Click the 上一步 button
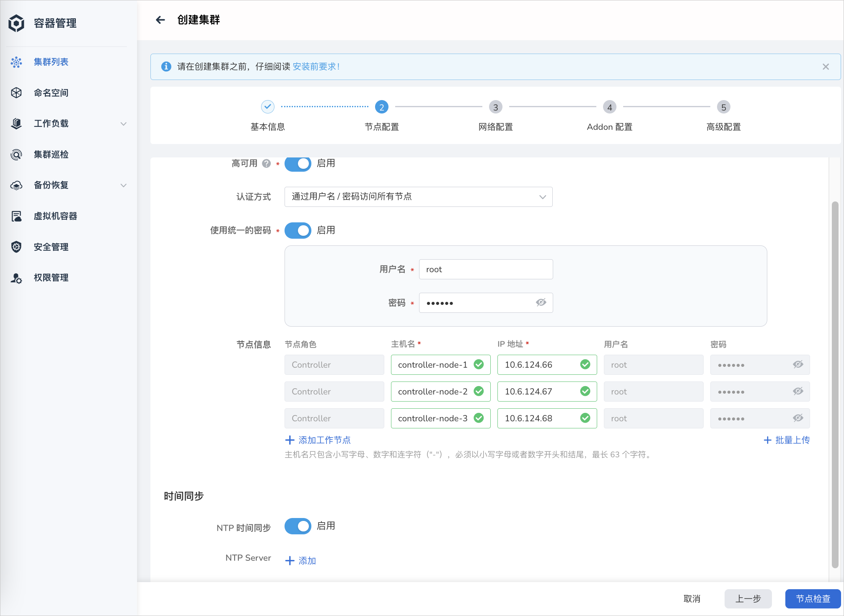This screenshot has width=844, height=616. click(x=748, y=599)
